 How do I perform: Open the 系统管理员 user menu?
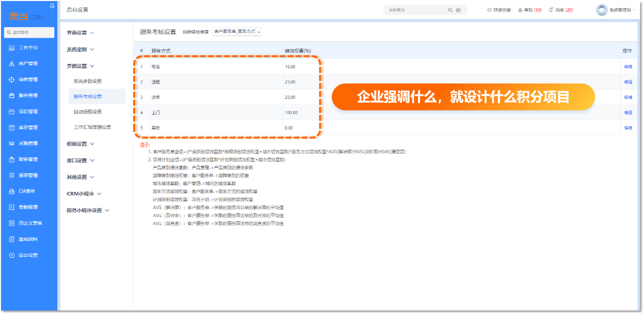pyautogui.click(x=615, y=10)
